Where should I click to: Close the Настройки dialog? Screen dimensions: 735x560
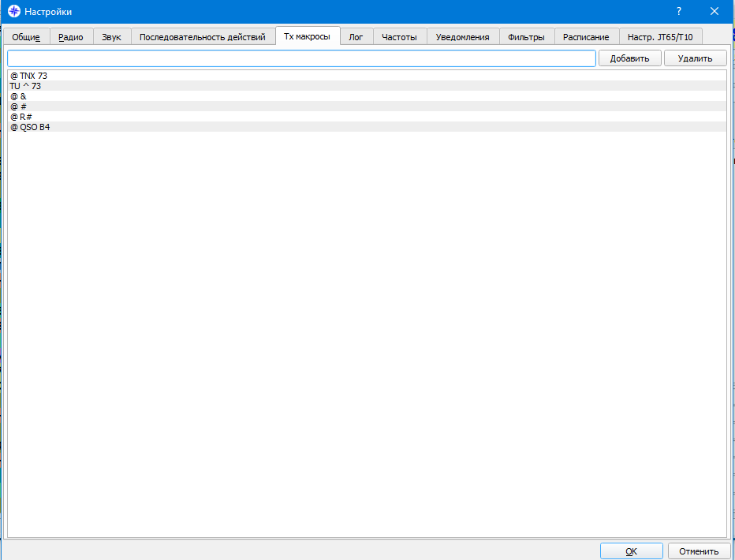pyautogui.click(x=714, y=12)
